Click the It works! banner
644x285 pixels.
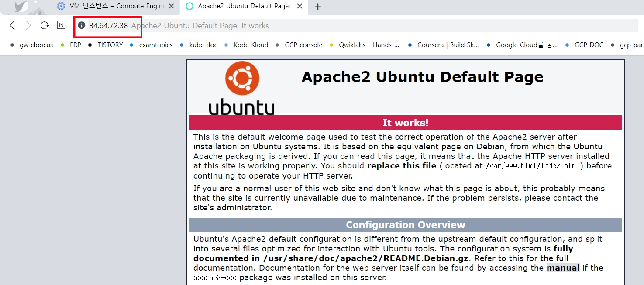(405, 123)
